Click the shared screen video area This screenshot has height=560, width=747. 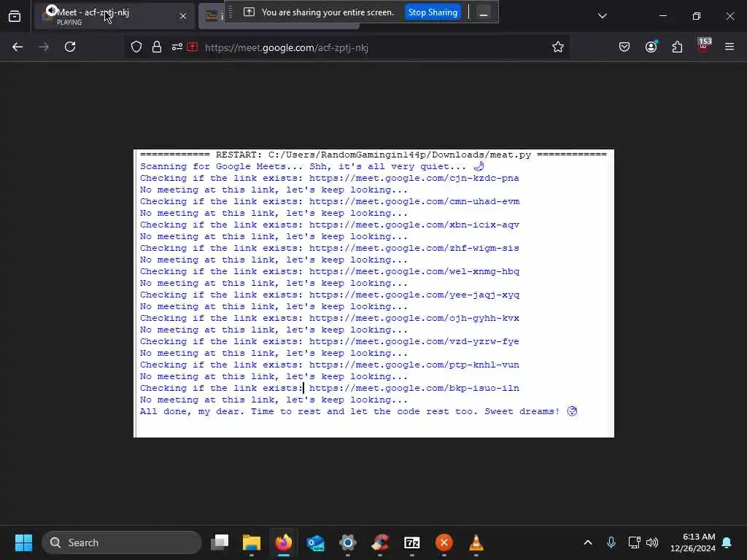tap(374, 293)
